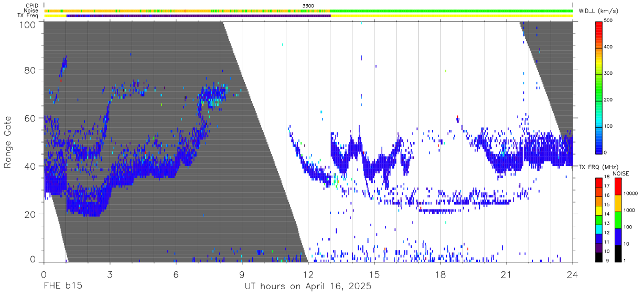Viewport: 644px width, 297px height.
Task: Click the y-axis tick label 100
Action: coord(28,24)
